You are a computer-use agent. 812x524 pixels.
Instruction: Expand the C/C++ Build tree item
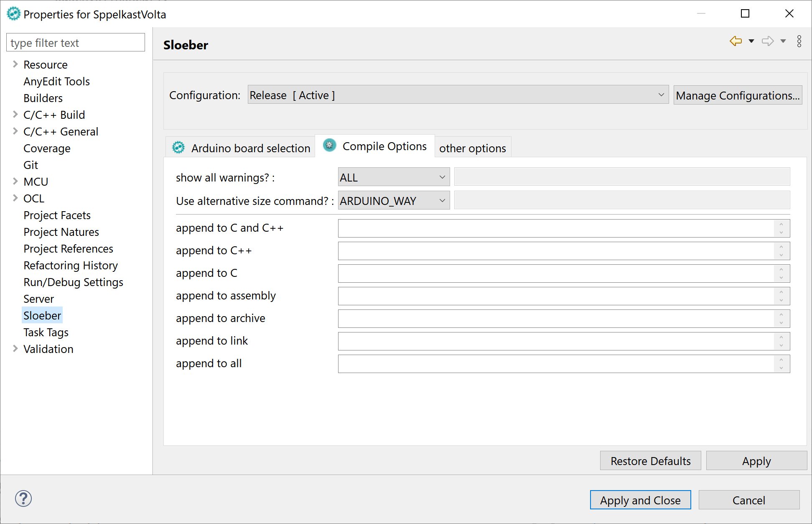point(15,115)
